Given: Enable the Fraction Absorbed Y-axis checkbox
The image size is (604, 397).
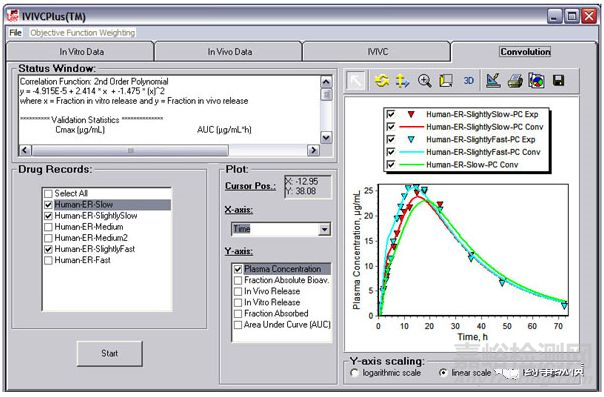Looking at the screenshot, I should click(238, 314).
